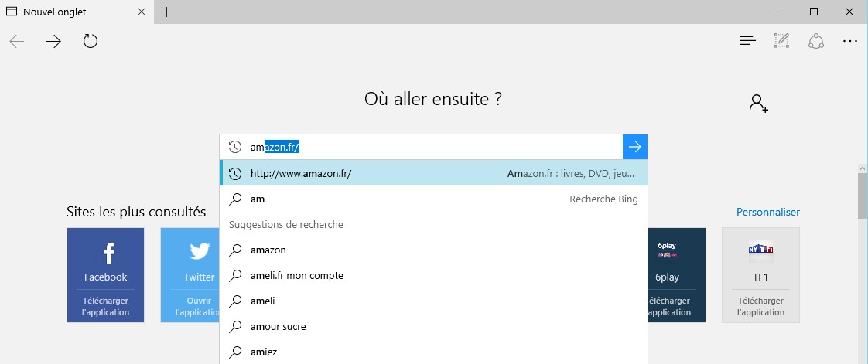The height and width of the screenshot is (364, 868).
Task: Click the magnifier icon beside 'amiez'
Action: click(x=235, y=352)
